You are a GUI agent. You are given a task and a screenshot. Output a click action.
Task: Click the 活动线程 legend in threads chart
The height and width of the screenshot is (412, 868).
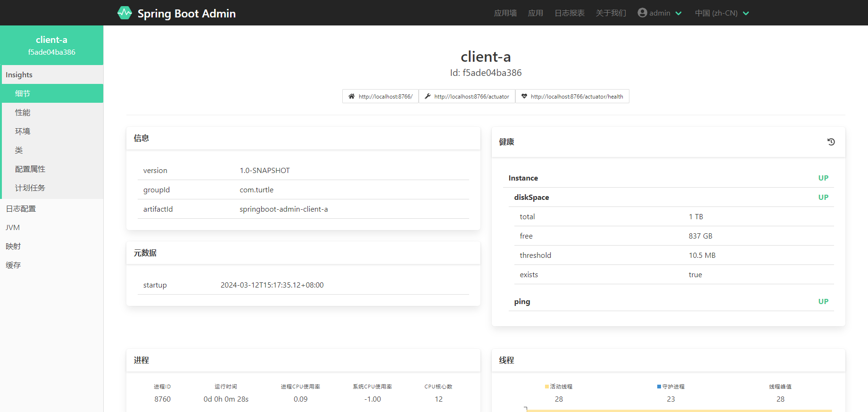(559, 387)
